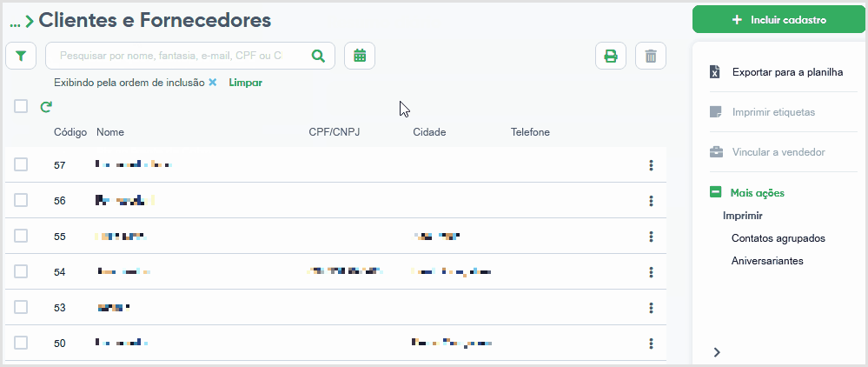
Task: Click the Cidade column header
Action: [429, 132]
